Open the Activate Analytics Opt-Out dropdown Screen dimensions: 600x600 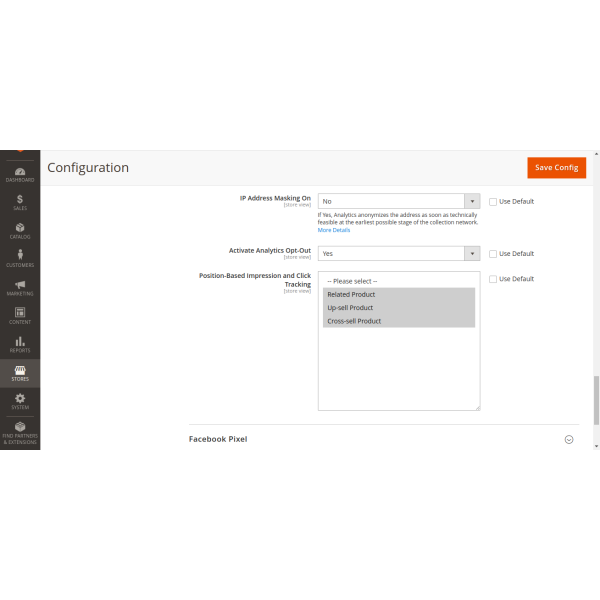click(x=398, y=254)
